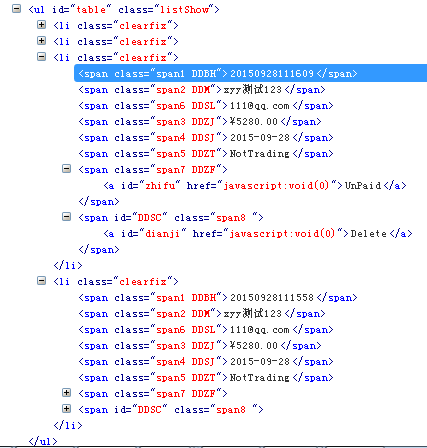Screen dimensions: 427x448
Task: Select second span4 DDSJ 2015-09-28 line
Action: pyautogui.click(x=206, y=361)
